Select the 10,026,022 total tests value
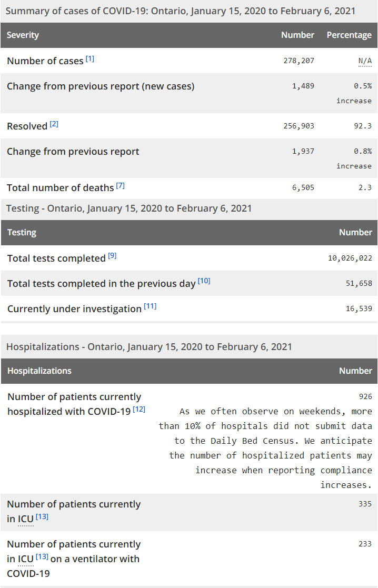The image size is (378, 588). pyautogui.click(x=350, y=258)
